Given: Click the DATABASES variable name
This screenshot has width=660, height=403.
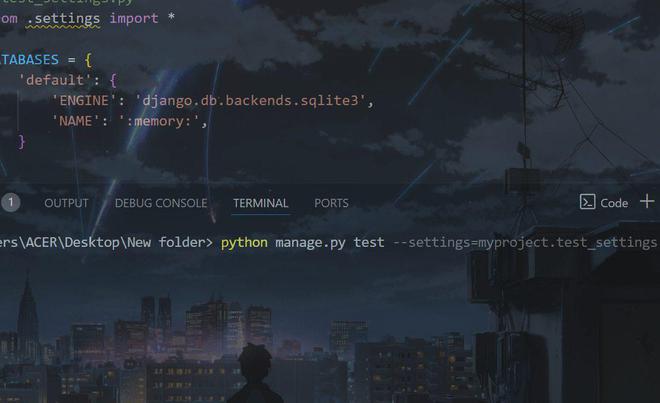Looking at the screenshot, I should (29, 59).
